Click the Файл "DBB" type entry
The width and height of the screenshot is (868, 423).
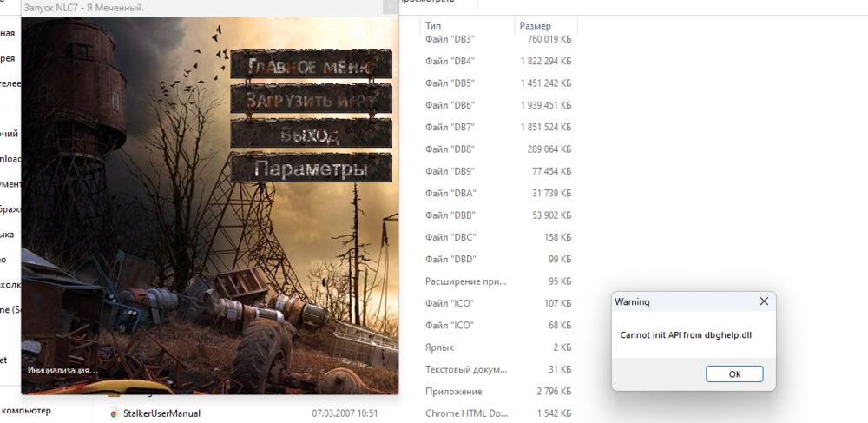pyautogui.click(x=450, y=215)
